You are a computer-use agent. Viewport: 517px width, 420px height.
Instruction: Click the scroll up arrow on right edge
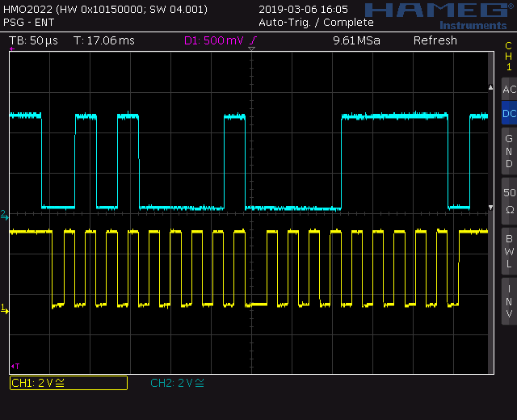(490, 87)
